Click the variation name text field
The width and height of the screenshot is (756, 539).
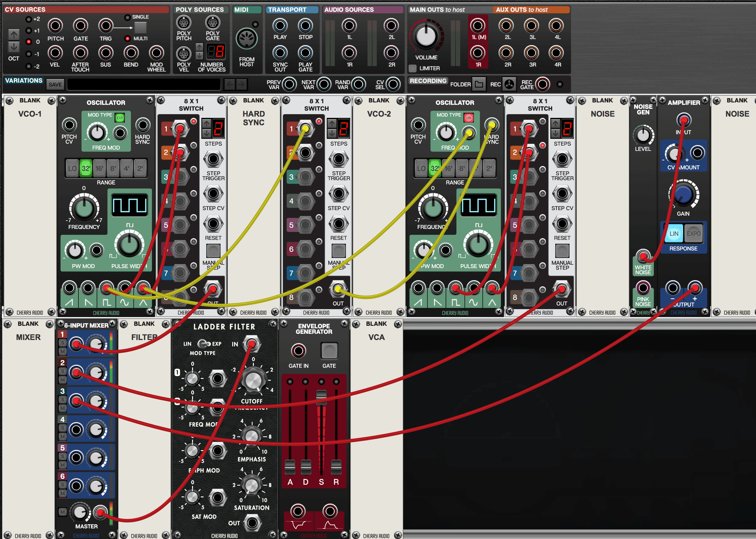pos(144,85)
